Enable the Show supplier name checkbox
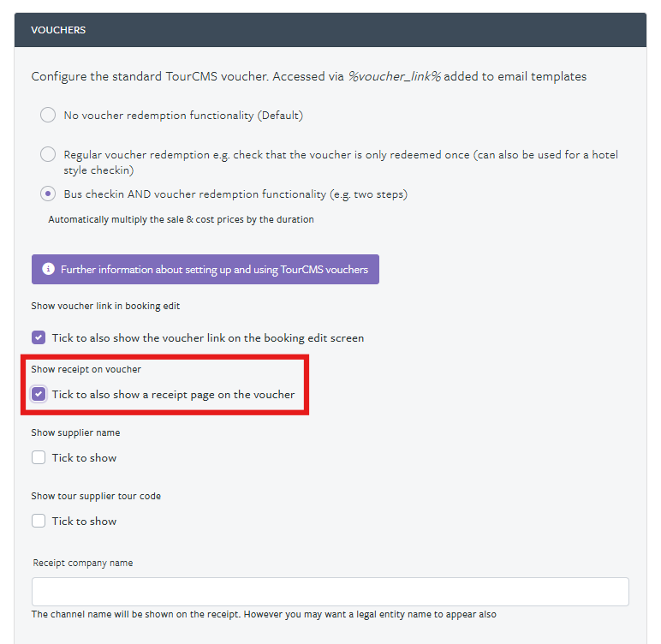The height and width of the screenshot is (644, 661). point(39,457)
